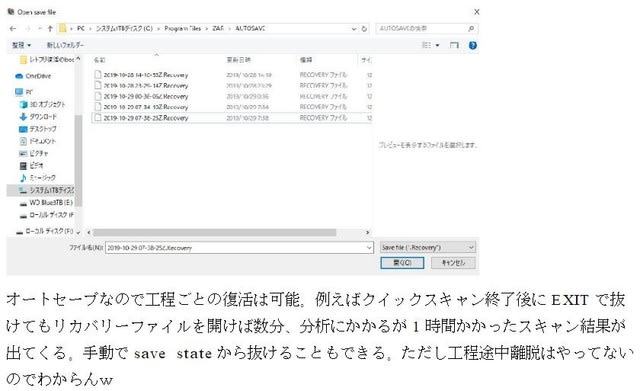The height and width of the screenshot is (391, 640).
Task: Open the view options icon
Action: pyautogui.click(x=427, y=45)
